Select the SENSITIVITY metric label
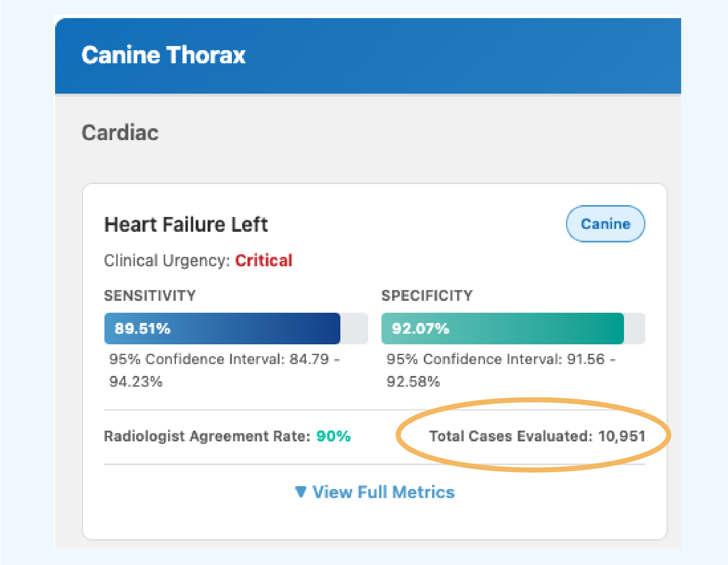 (x=150, y=295)
